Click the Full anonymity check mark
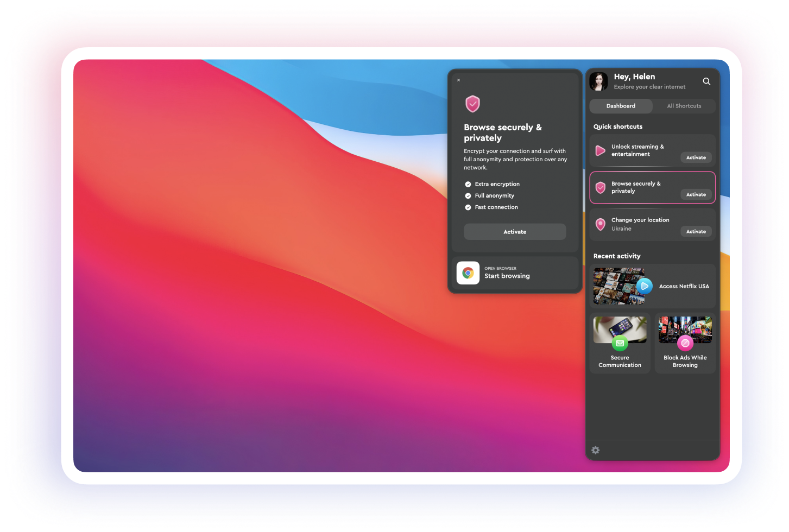This screenshot has height=532, width=789. pyautogui.click(x=468, y=195)
